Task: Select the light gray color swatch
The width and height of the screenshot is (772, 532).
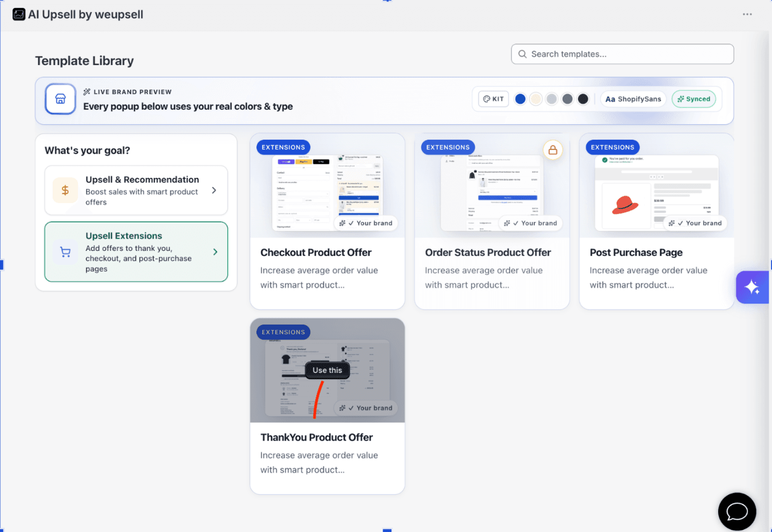Action: tap(552, 99)
